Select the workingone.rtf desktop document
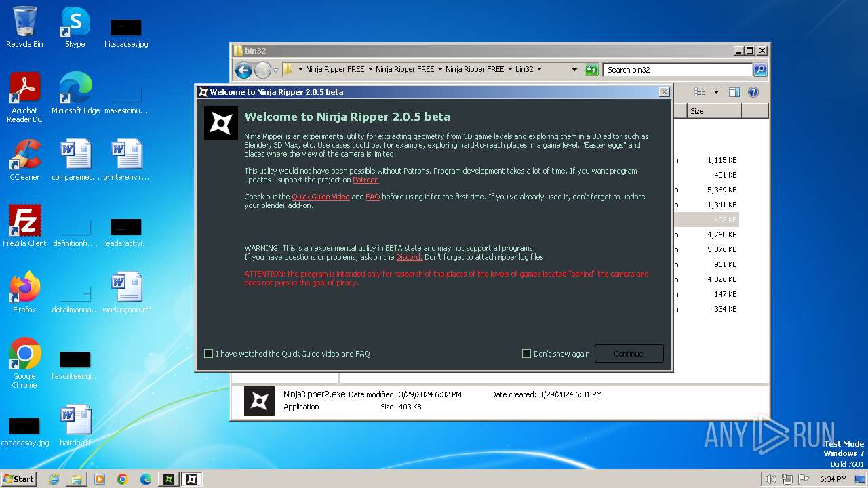The width and height of the screenshot is (868, 488). (126, 293)
